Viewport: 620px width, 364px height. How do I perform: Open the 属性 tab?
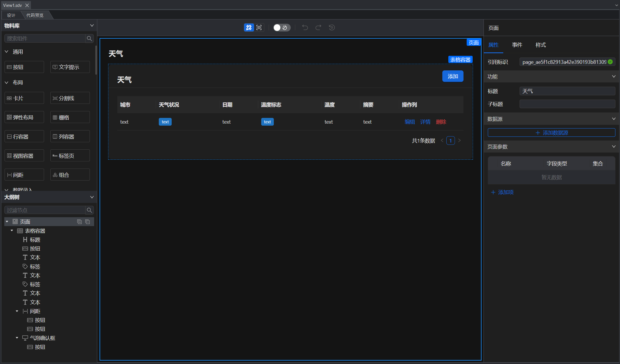click(x=493, y=45)
